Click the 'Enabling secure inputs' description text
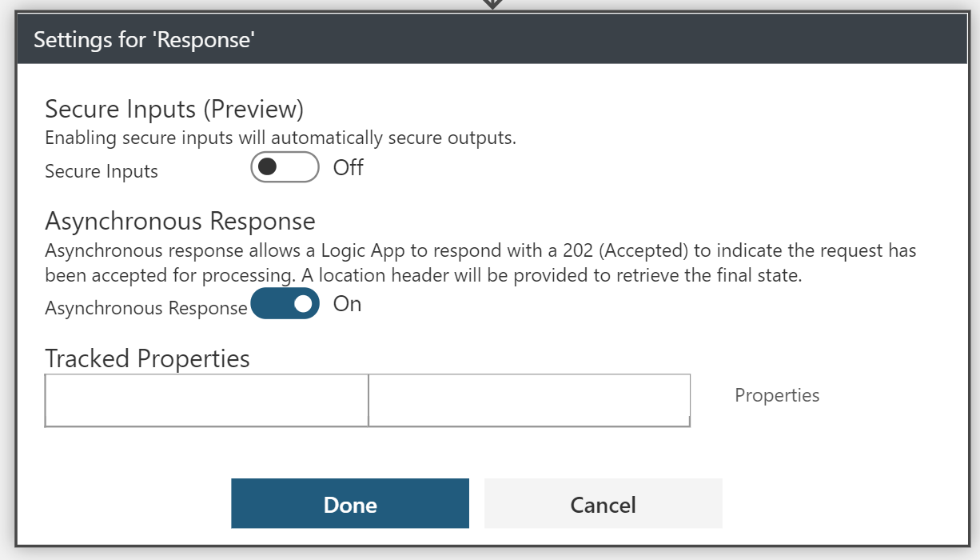The image size is (980, 560). [280, 138]
